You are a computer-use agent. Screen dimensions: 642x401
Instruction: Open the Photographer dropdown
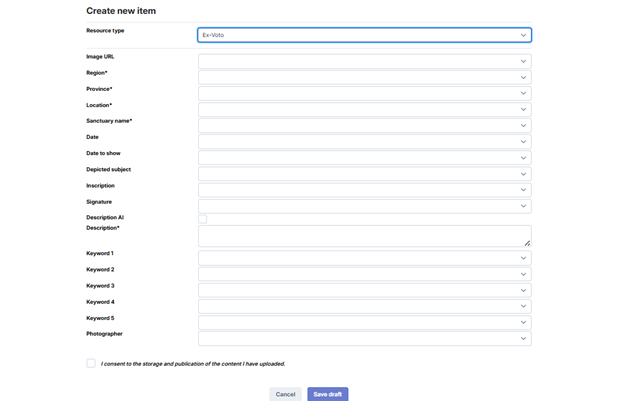click(364, 338)
